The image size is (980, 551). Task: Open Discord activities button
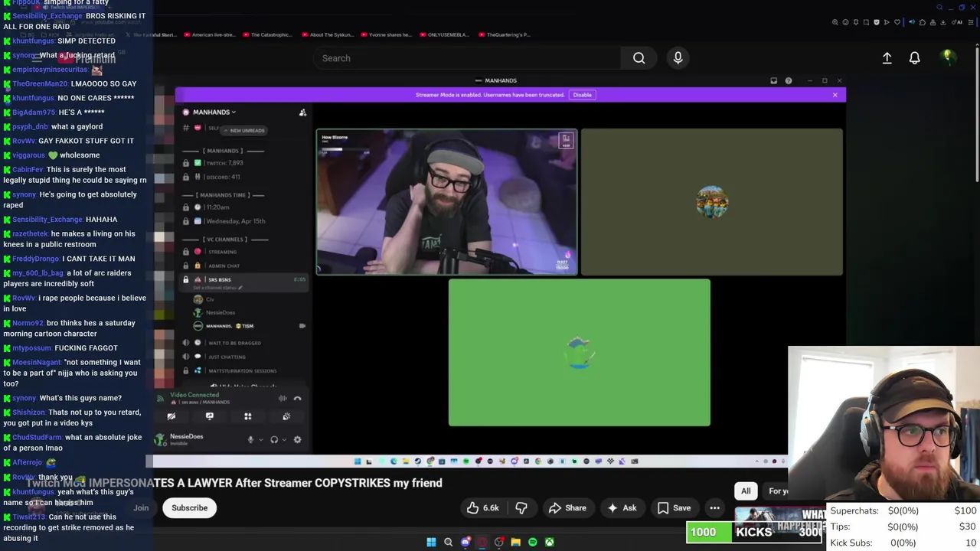point(248,416)
